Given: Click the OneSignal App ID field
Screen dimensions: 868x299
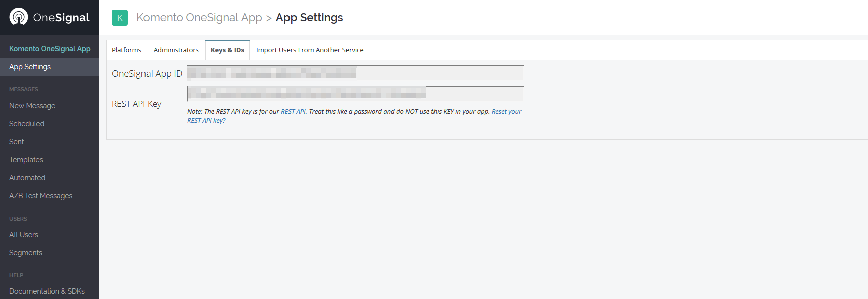Looking at the screenshot, I should [x=355, y=73].
